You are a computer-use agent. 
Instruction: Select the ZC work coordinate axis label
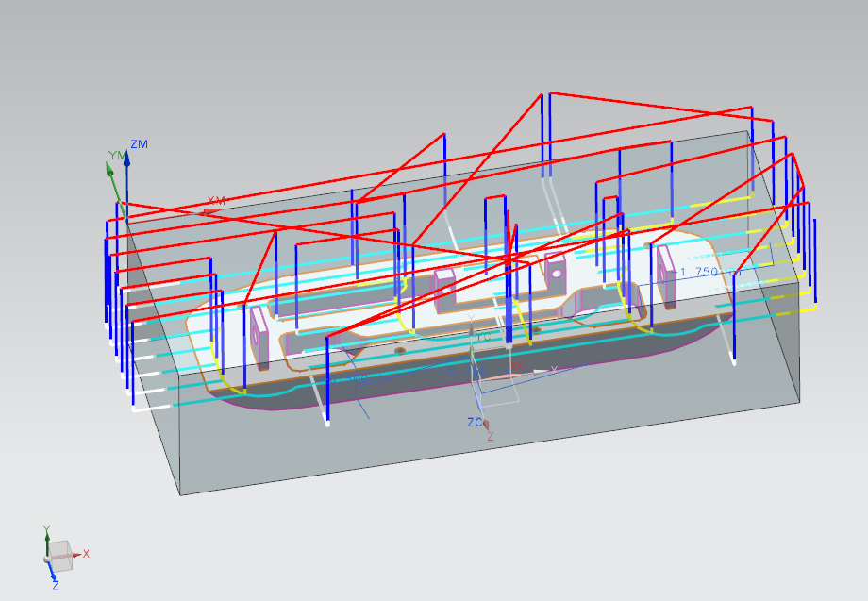[x=475, y=422]
